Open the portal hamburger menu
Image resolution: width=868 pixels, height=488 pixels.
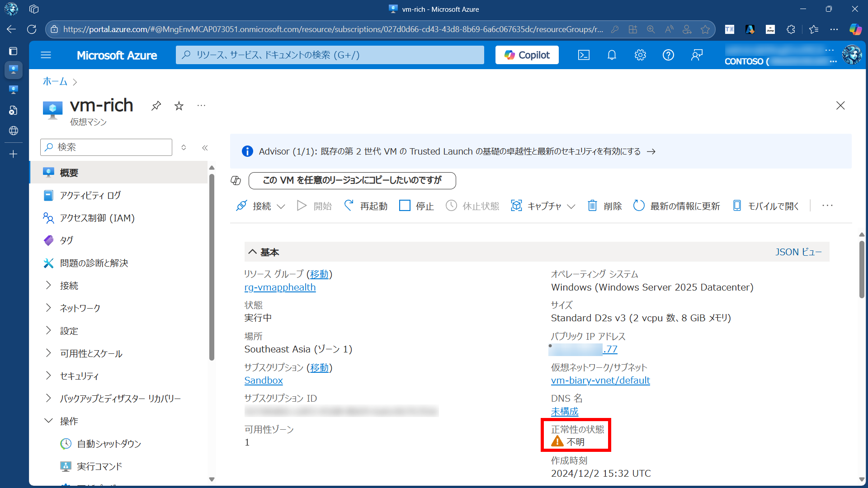click(46, 55)
